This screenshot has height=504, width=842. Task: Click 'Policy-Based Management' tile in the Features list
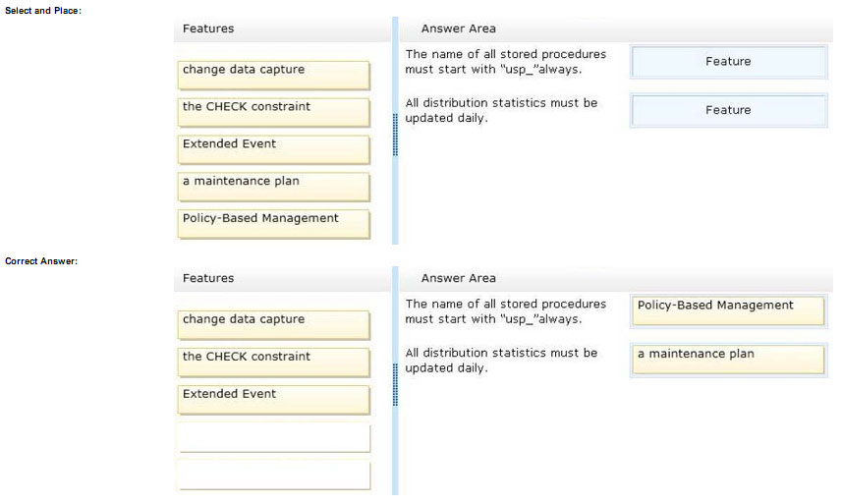click(x=273, y=223)
